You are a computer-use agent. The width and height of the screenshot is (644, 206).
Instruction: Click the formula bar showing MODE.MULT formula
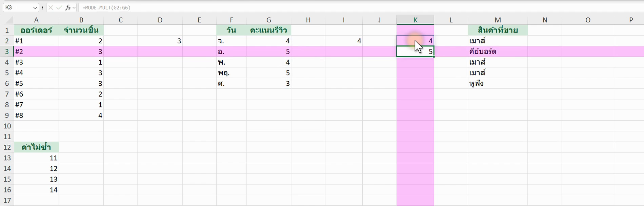tap(361, 7)
